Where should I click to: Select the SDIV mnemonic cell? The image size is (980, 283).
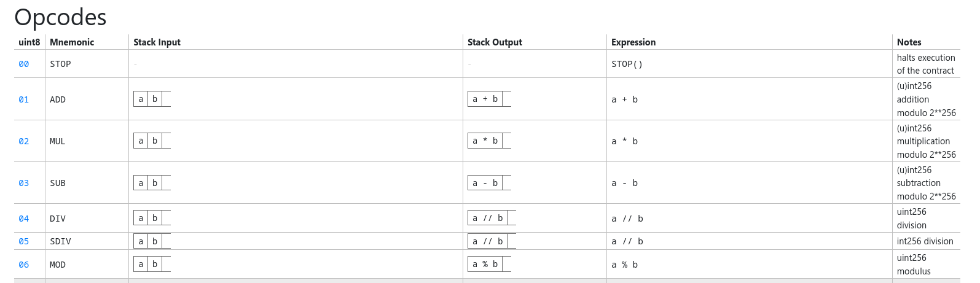point(60,241)
